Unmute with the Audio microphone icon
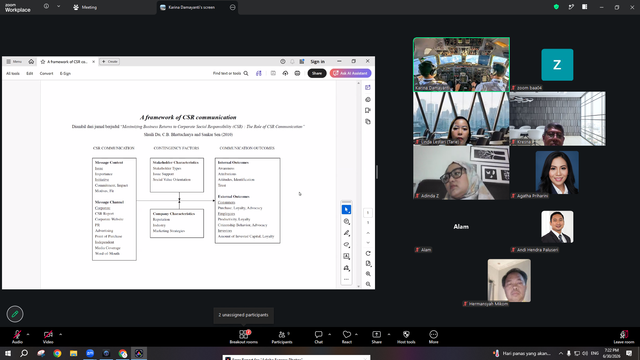This screenshot has height=360, width=640. 17,334
